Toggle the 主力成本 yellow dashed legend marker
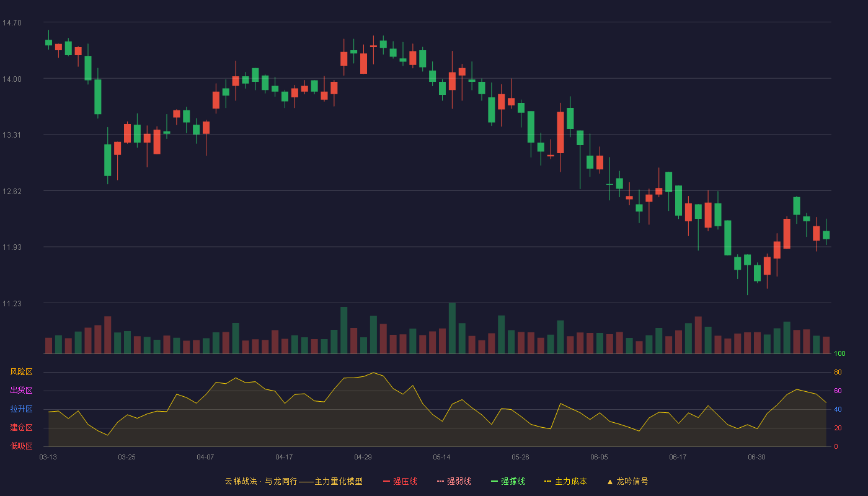This screenshot has width=868, height=496. (547, 481)
